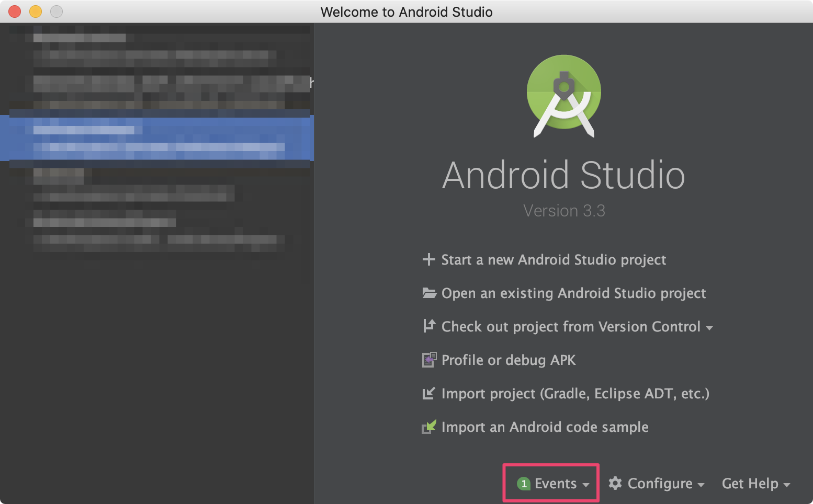This screenshot has height=504, width=813.
Task: Open the Events dropdown
Action: [553, 484]
